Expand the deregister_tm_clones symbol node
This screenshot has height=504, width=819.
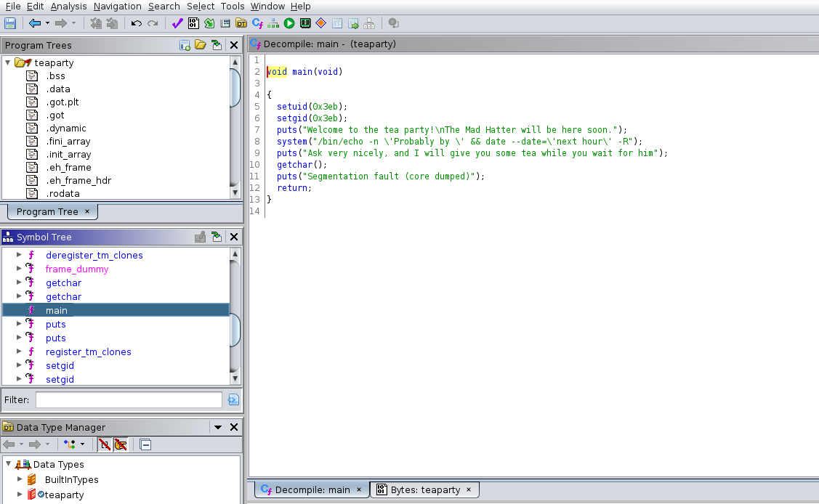pos(20,255)
